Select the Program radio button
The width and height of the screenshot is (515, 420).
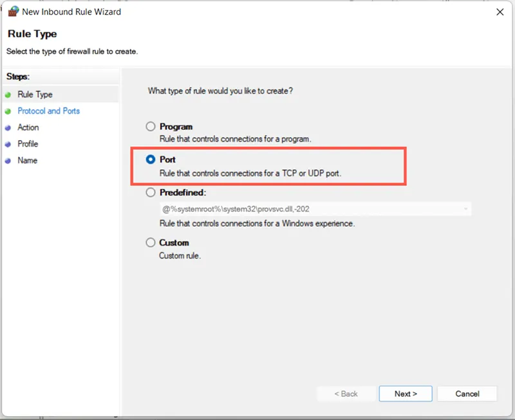click(151, 127)
